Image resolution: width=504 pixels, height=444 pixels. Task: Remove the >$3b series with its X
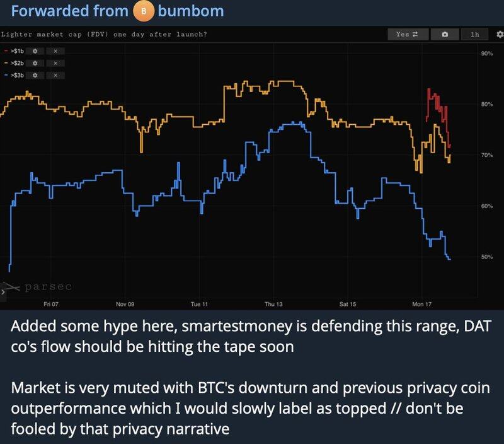tap(55, 76)
